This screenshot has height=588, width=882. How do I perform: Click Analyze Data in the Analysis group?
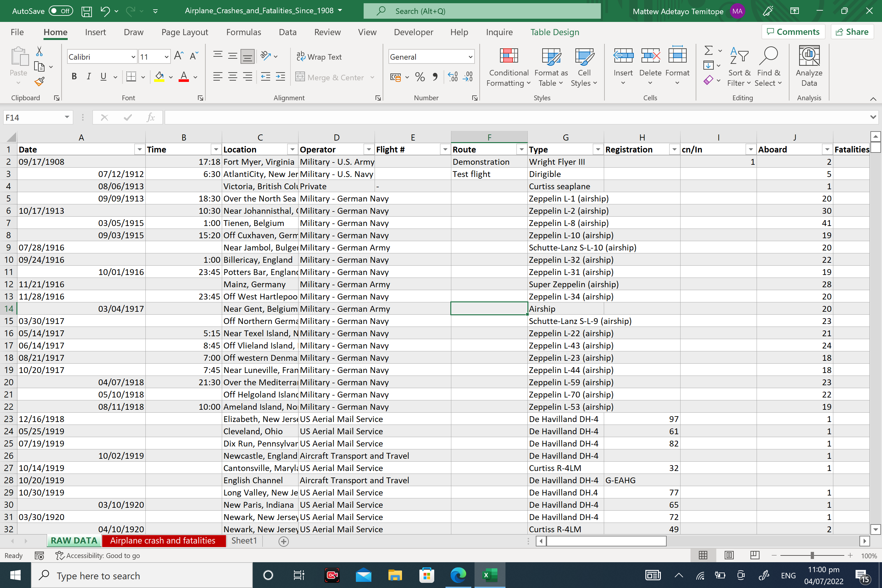(x=809, y=67)
